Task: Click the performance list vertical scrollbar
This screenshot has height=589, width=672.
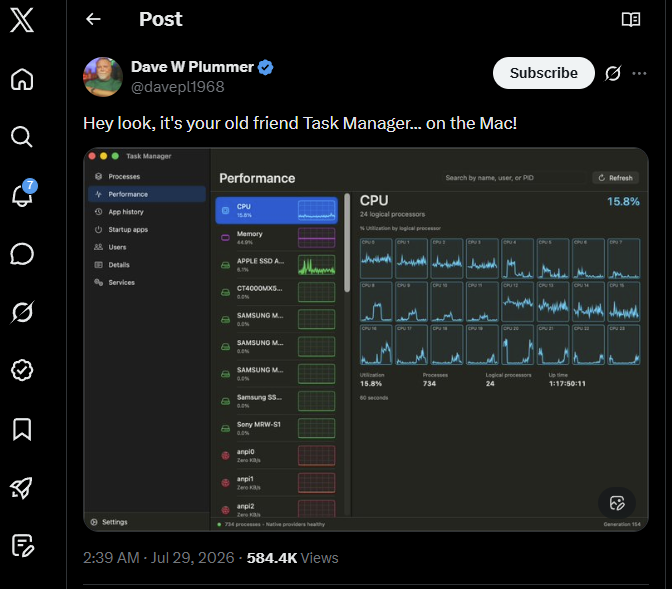Action: 347,243
